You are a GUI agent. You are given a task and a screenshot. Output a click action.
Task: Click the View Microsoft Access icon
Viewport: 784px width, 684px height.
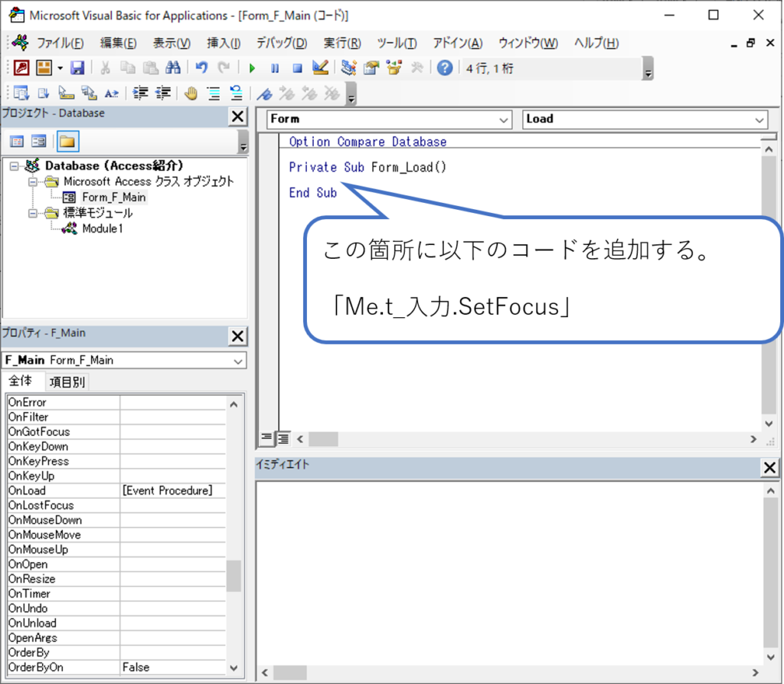pos(21,67)
